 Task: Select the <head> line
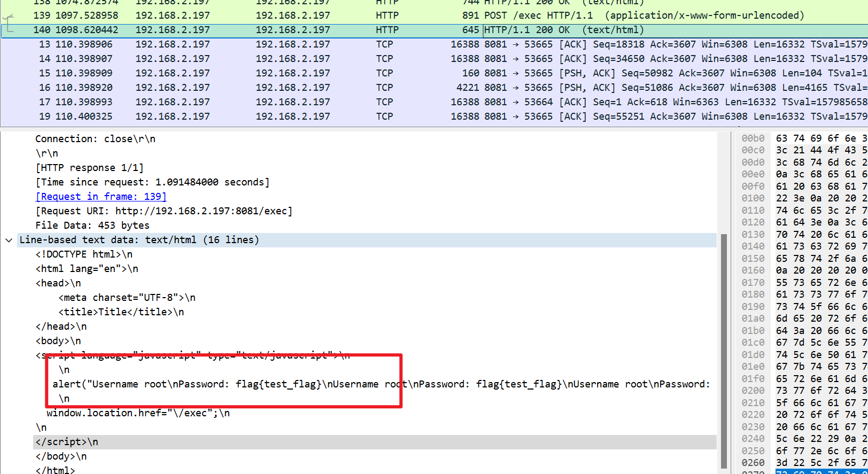[58, 283]
